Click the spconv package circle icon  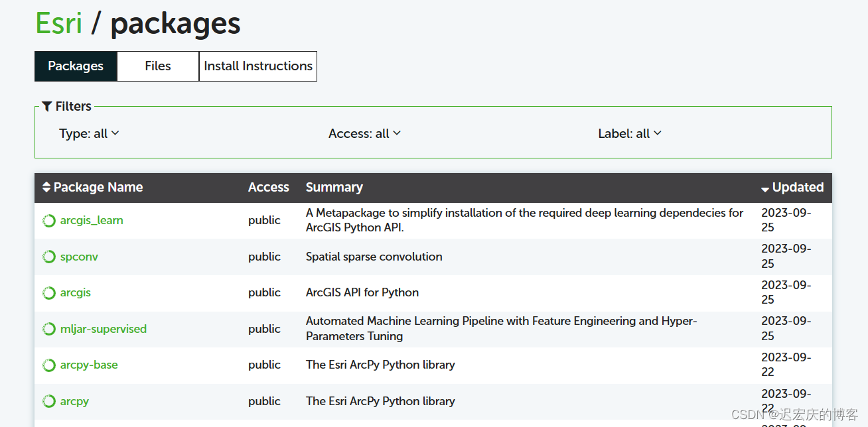(x=49, y=257)
